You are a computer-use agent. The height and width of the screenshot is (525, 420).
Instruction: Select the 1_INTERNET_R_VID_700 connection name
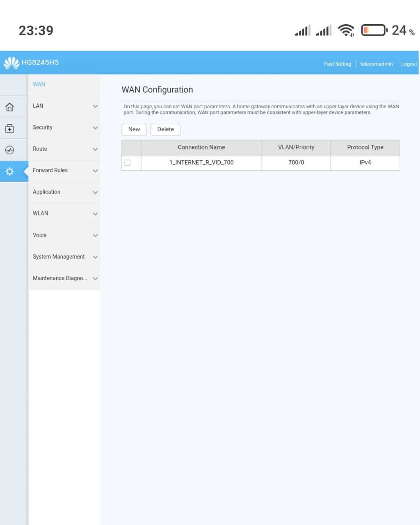click(201, 162)
